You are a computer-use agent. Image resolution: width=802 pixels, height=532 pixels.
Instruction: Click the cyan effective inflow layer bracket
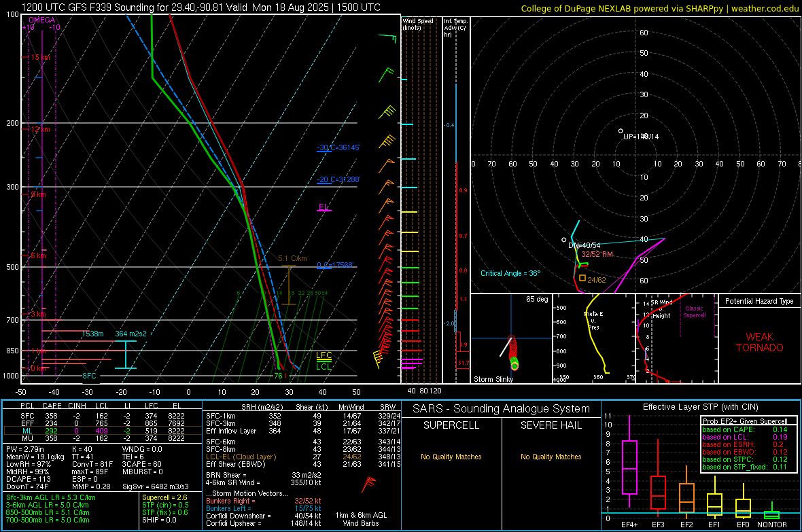pos(126,355)
